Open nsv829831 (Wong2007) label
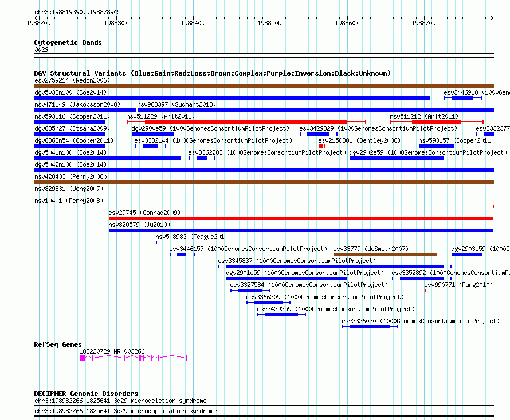The height and width of the screenshot is (420, 510). pos(69,189)
